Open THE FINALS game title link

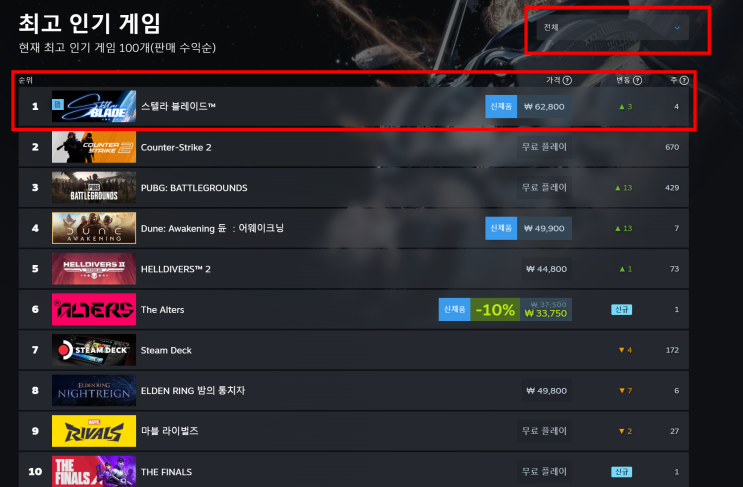click(x=166, y=472)
